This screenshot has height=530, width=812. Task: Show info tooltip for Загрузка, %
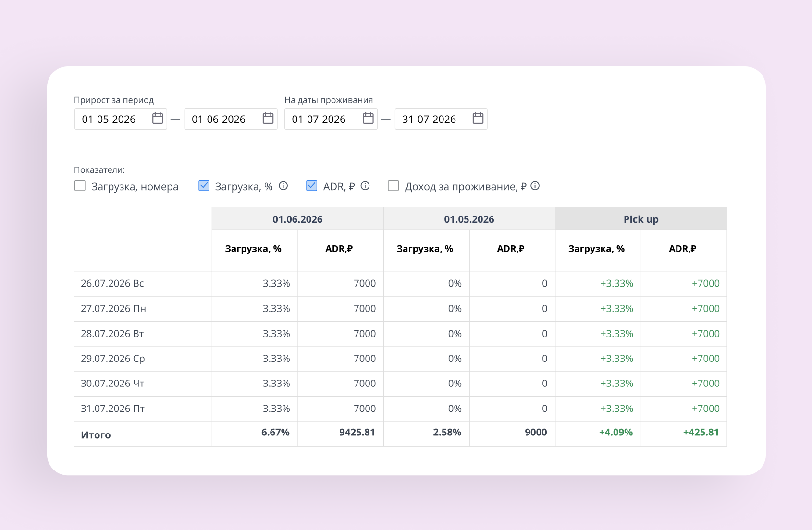click(x=283, y=186)
